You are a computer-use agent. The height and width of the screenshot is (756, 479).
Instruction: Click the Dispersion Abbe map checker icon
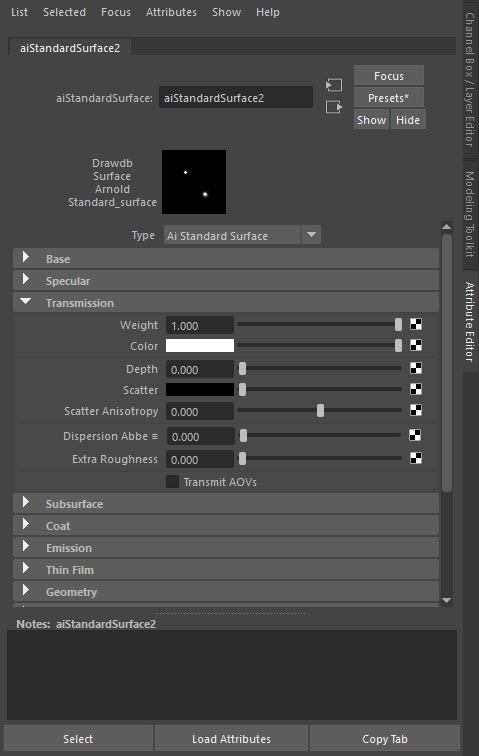tap(415, 435)
